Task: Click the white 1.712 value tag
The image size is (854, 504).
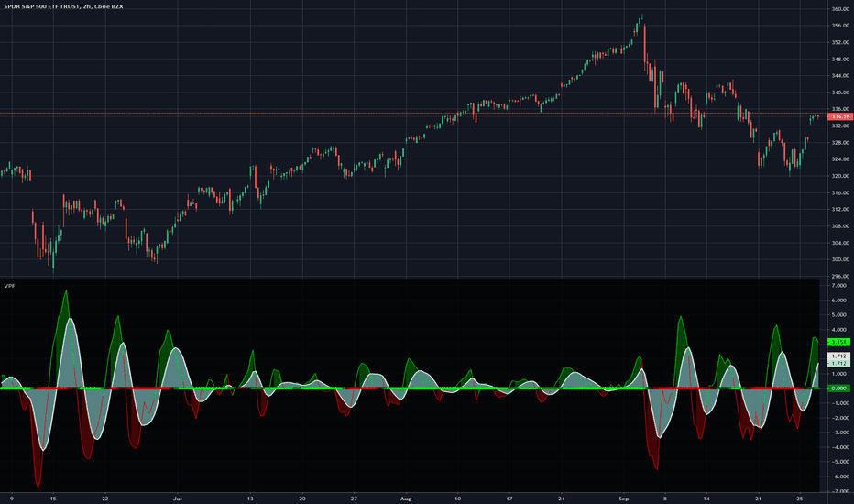Action: pos(838,356)
